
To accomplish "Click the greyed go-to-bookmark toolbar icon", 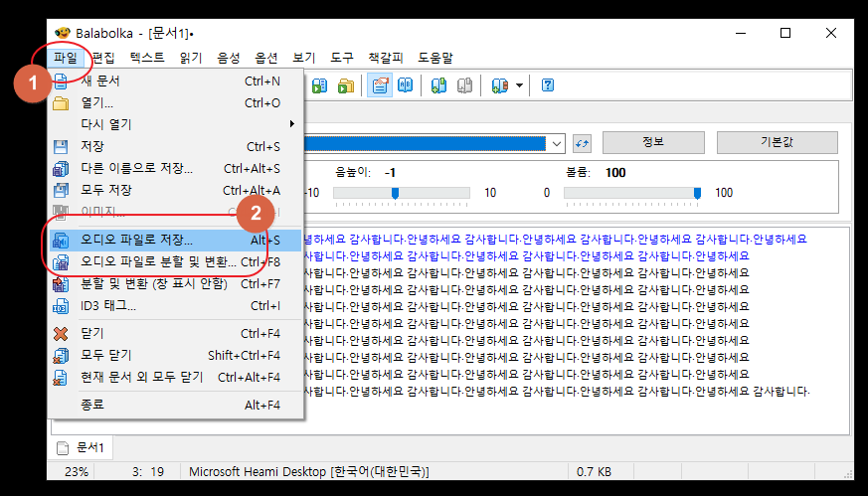I will pyautogui.click(x=465, y=85).
